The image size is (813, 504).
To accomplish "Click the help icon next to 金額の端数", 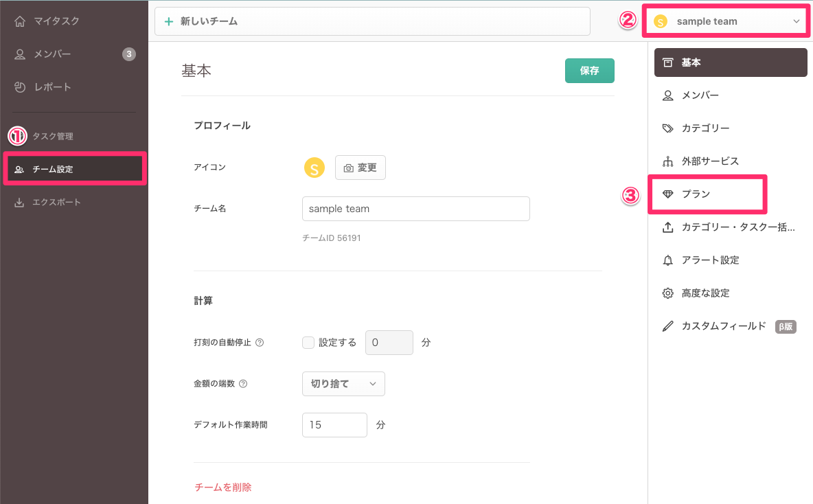I will pyautogui.click(x=242, y=384).
